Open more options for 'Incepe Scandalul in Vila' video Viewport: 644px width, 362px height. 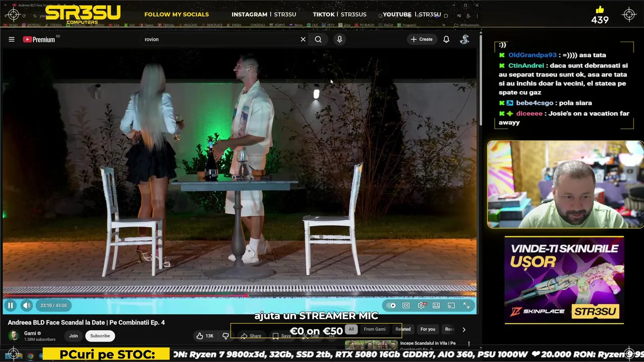(469, 344)
